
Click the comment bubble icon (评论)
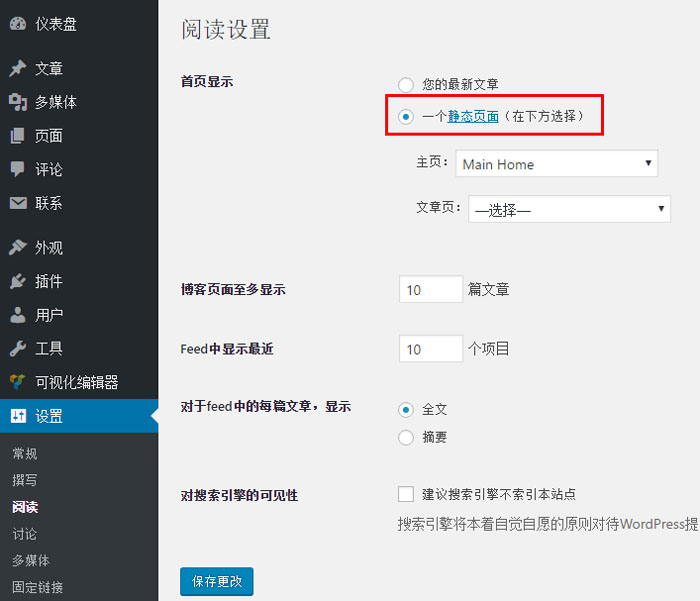coord(18,169)
